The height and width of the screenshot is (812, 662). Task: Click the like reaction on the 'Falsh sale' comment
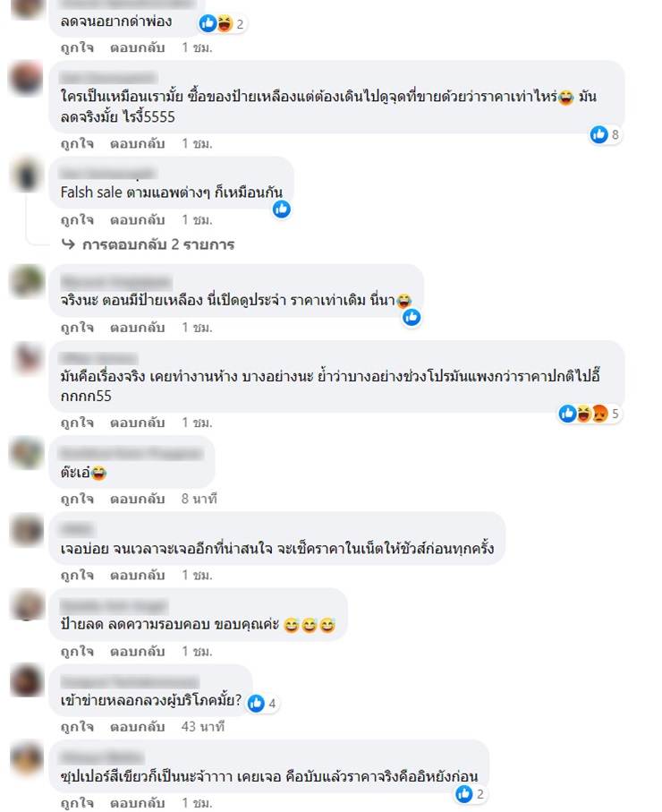coord(282,209)
